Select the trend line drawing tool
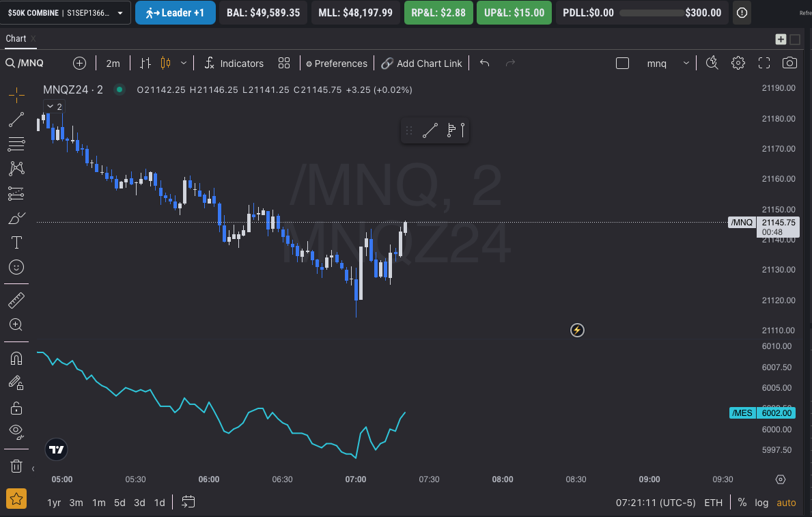812x517 pixels. point(16,120)
